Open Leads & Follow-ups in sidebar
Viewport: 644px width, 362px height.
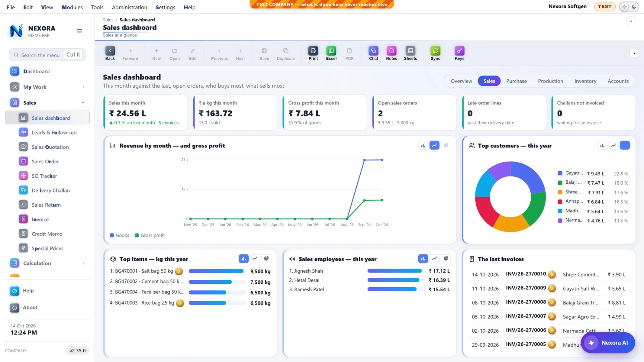[x=47, y=132]
